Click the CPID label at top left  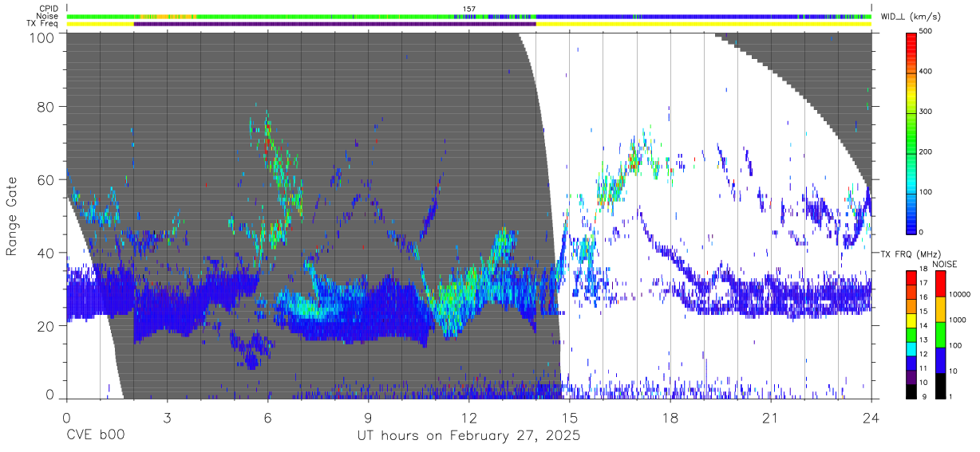click(x=47, y=9)
